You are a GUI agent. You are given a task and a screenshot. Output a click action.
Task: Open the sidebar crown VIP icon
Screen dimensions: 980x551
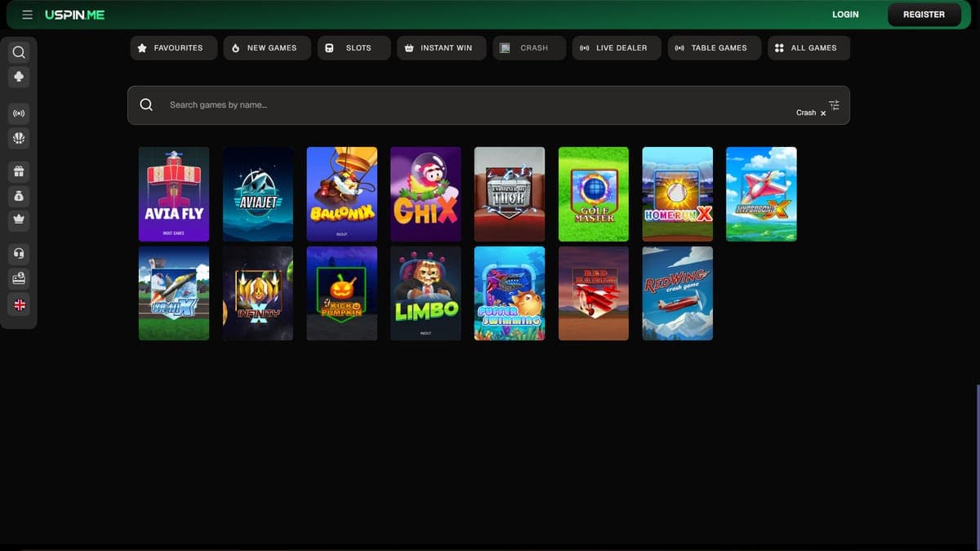coord(19,220)
